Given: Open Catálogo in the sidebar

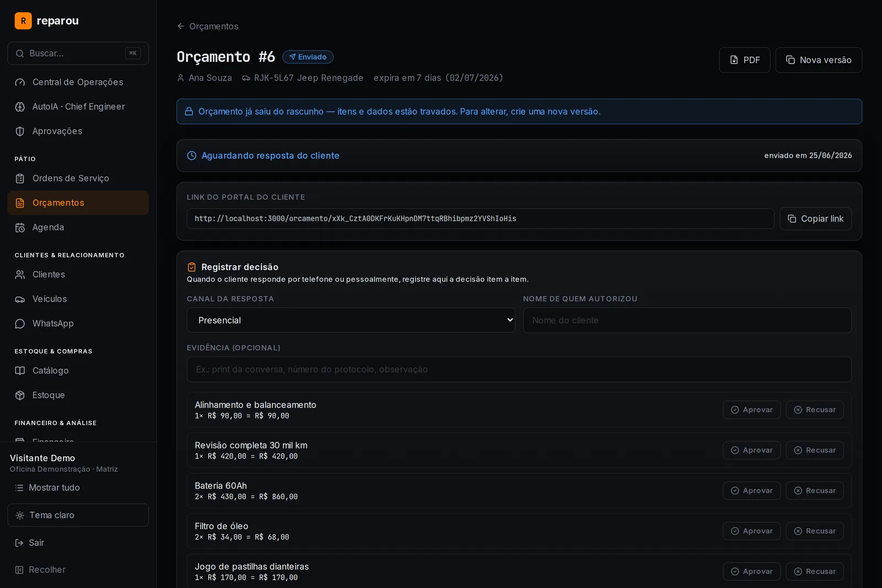Looking at the screenshot, I should (x=78, y=371).
